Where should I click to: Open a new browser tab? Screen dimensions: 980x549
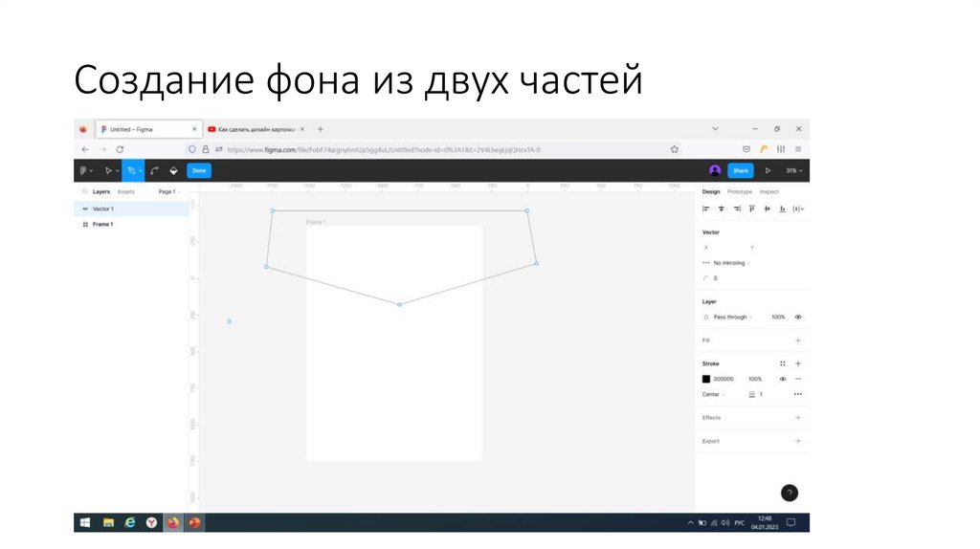click(x=320, y=129)
